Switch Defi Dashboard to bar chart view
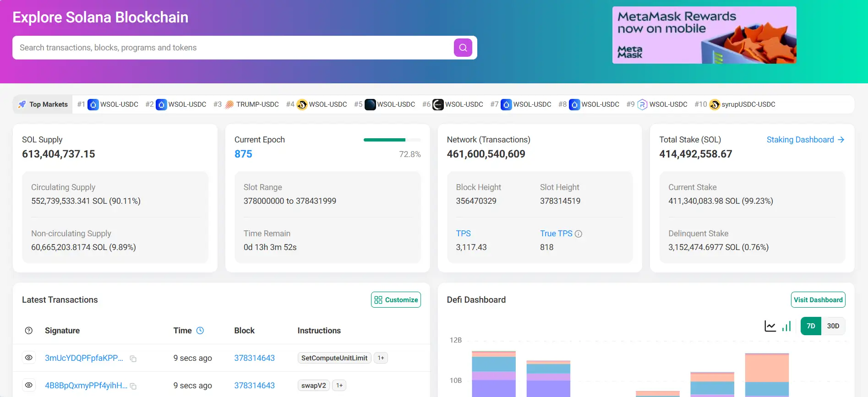The height and width of the screenshot is (397, 868). (786, 326)
